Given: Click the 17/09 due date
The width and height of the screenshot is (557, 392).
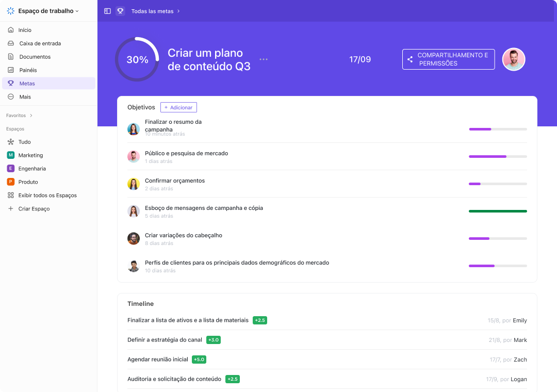Looking at the screenshot, I should 360,59.
